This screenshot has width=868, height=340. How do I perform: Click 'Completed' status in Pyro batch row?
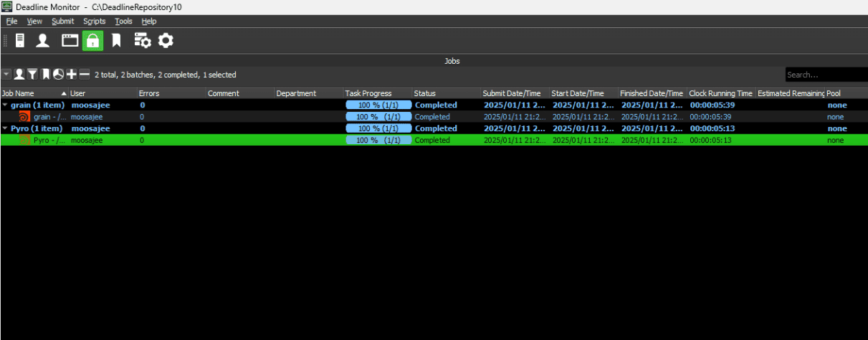pos(436,128)
